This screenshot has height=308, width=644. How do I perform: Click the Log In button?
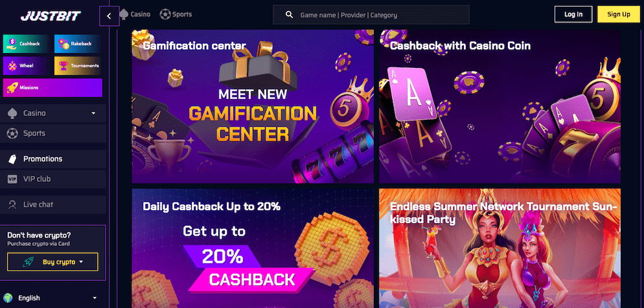pos(573,14)
